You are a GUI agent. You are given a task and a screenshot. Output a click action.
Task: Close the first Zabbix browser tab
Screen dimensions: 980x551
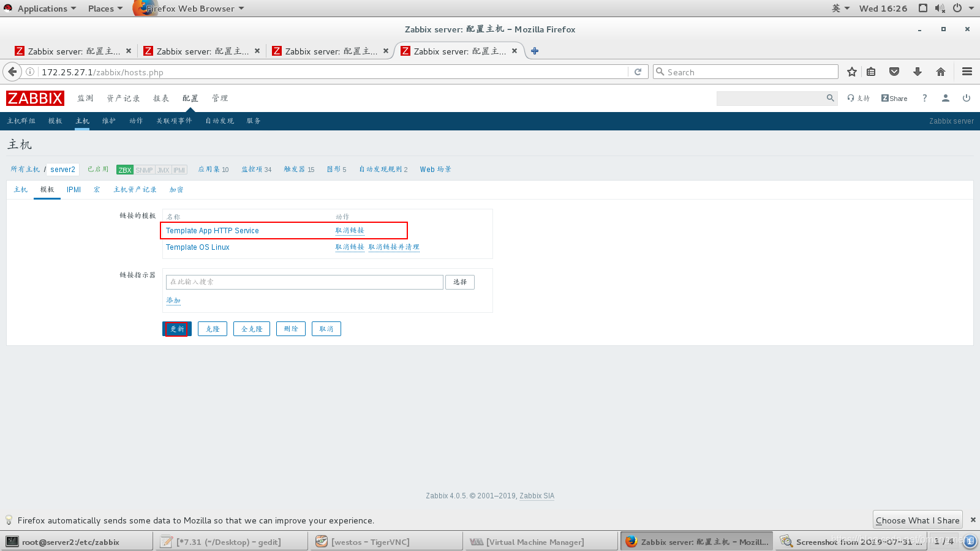tap(129, 51)
